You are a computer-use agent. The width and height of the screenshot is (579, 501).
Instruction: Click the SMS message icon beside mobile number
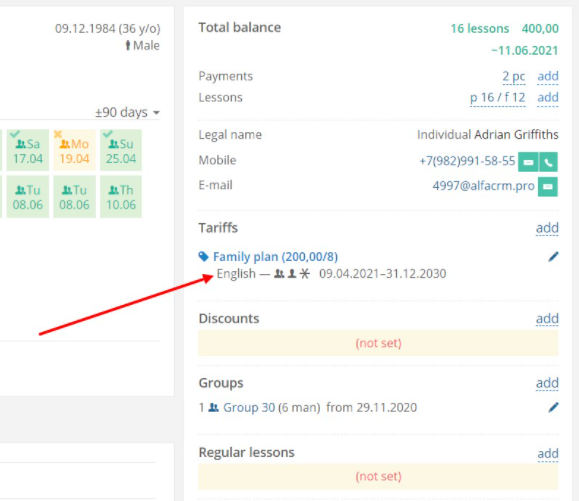click(528, 162)
